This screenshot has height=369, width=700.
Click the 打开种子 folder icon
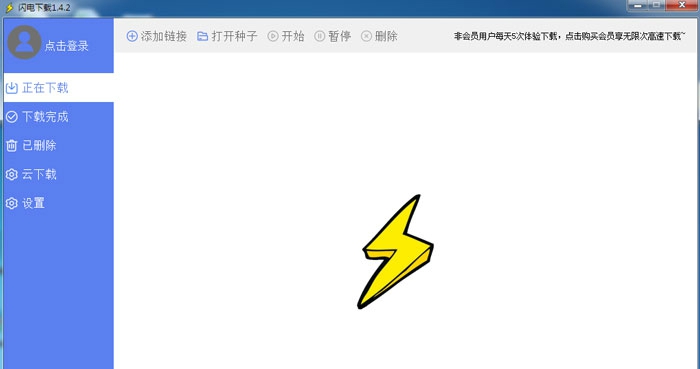[203, 36]
